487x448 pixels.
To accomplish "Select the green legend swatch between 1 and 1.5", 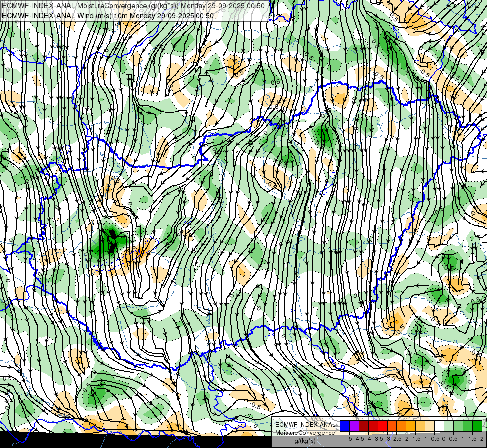I will pyautogui.click(x=468, y=426).
